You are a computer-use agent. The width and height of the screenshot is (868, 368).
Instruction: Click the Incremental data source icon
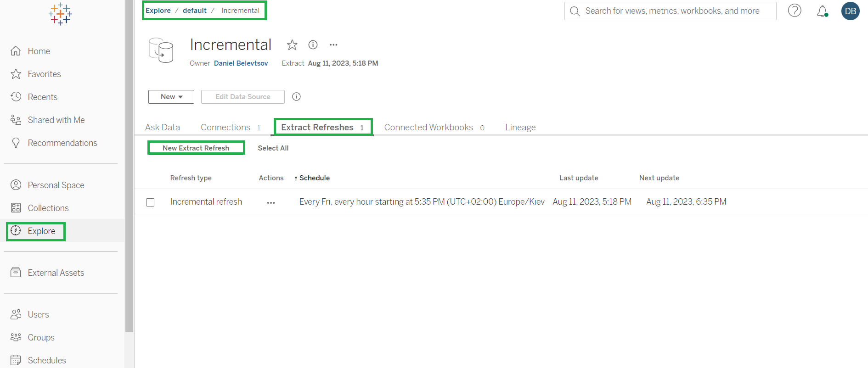tap(161, 50)
